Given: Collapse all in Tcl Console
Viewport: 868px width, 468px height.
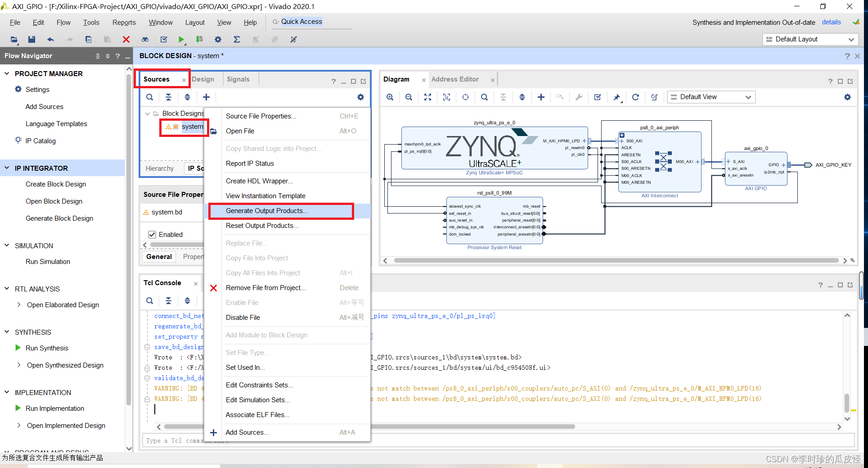Looking at the screenshot, I should 168,301.
